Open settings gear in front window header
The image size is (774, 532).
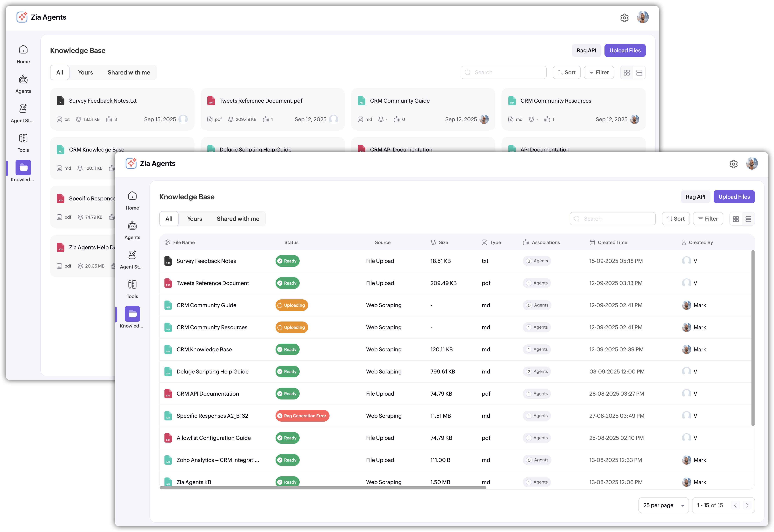pos(733,164)
